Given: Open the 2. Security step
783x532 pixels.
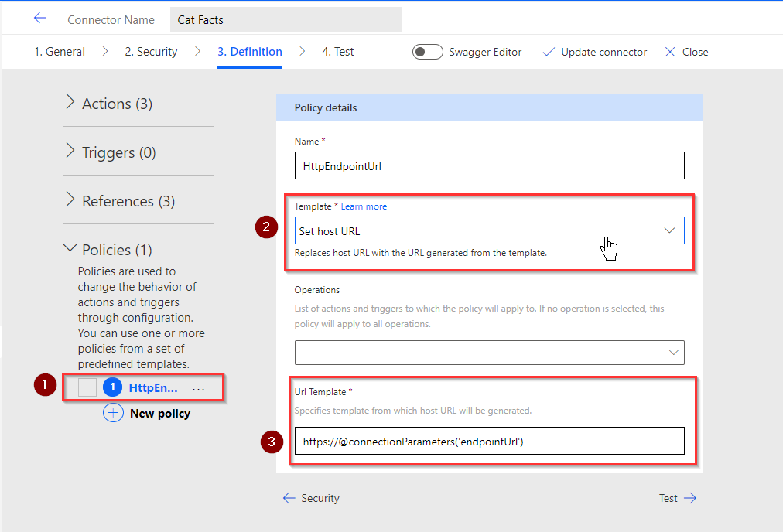Looking at the screenshot, I should pyautogui.click(x=151, y=51).
